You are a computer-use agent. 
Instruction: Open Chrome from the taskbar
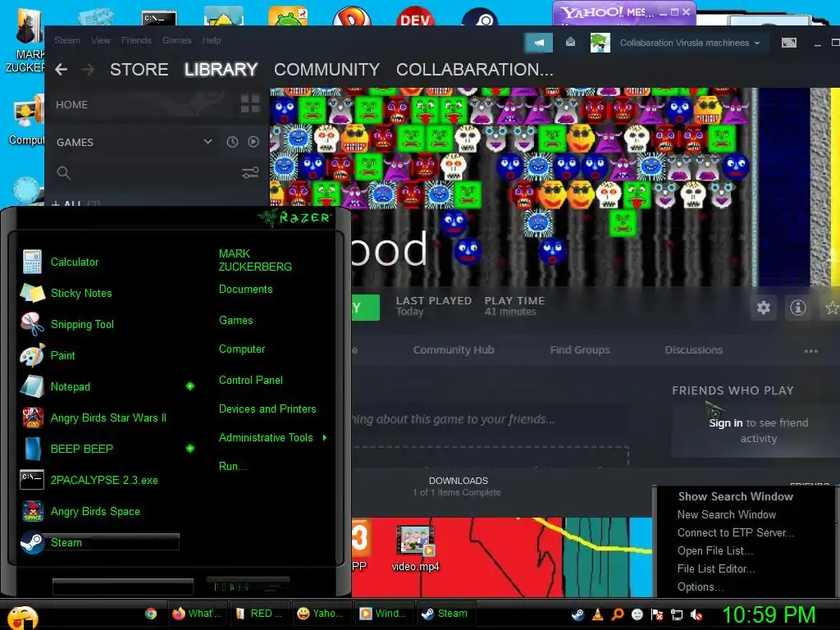tap(151, 614)
